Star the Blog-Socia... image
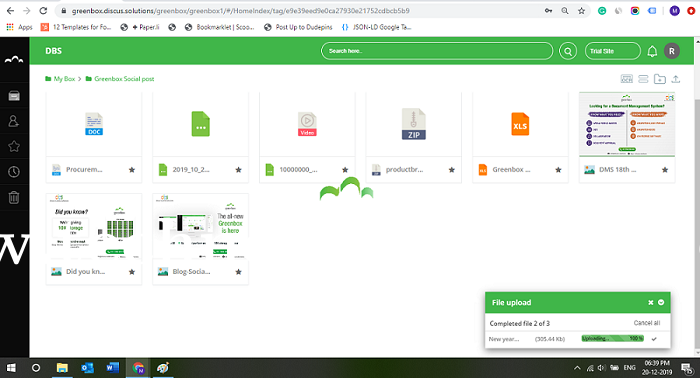 coord(238,272)
